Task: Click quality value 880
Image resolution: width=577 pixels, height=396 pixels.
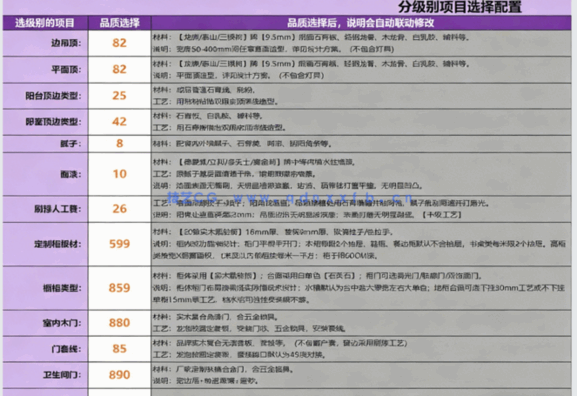Action: (x=120, y=323)
